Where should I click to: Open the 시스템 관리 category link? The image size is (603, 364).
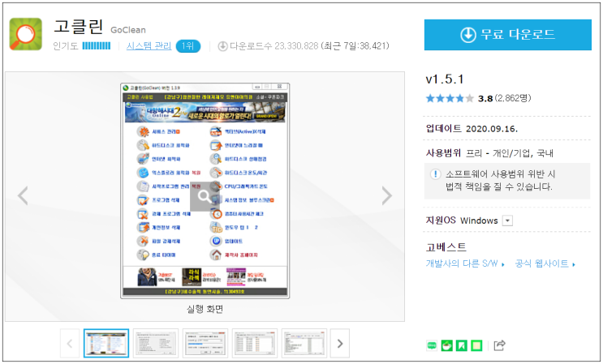(149, 46)
